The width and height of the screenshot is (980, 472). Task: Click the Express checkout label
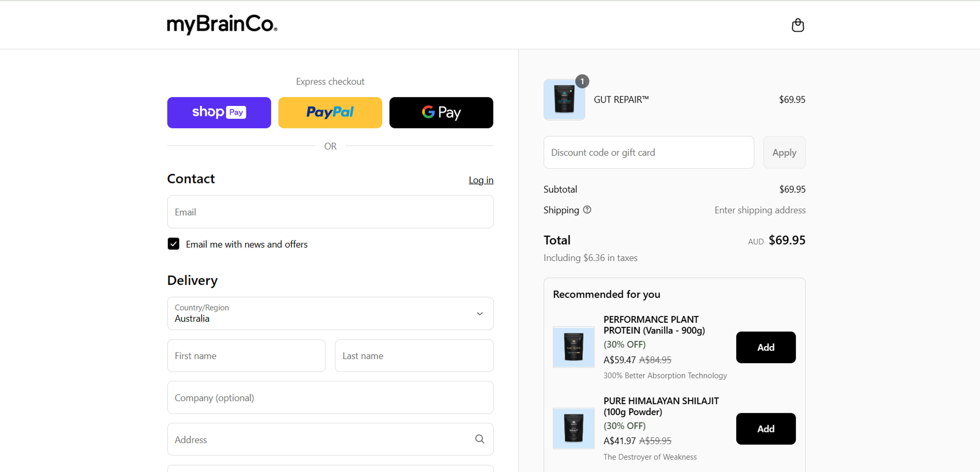click(330, 81)
